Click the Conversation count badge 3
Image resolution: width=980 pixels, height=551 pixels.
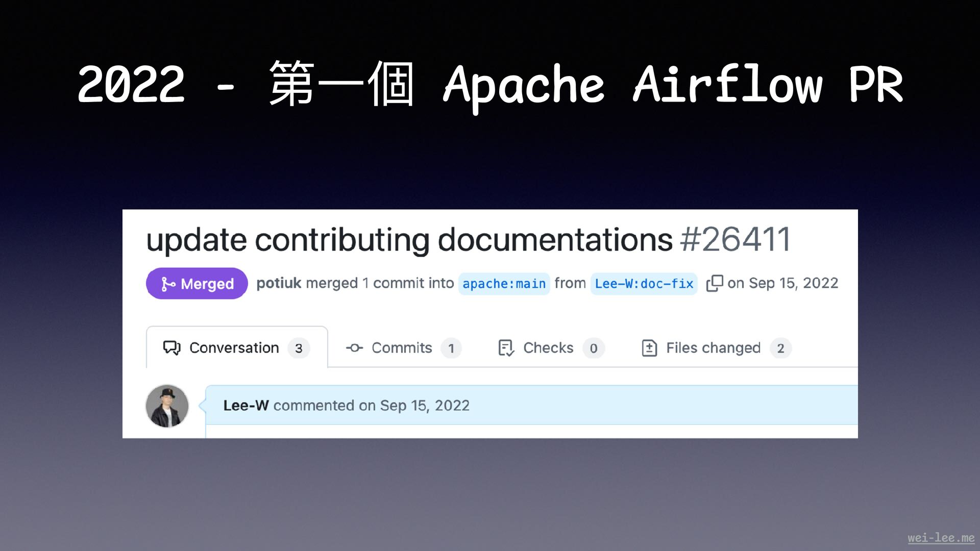pyautogui.click(x=299, y=348)
